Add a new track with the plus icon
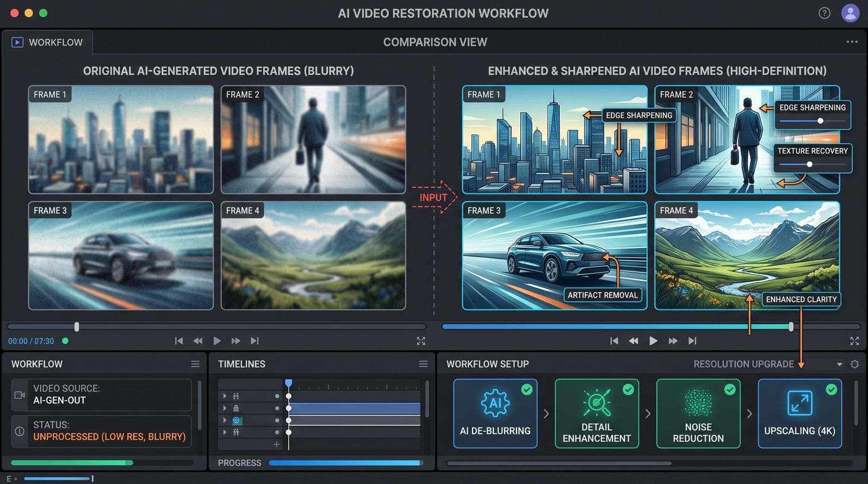 (x=277, y=444)
